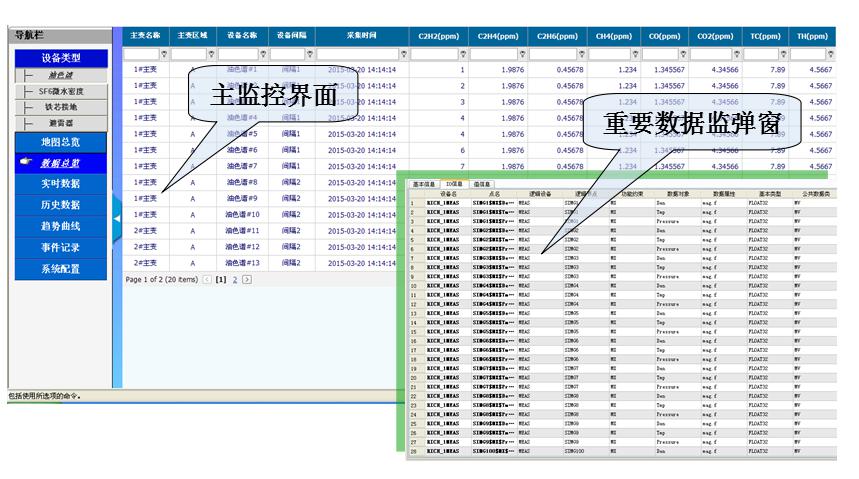859x479 pixels.
Task: Open filter icon for 采集时间 column
Action: (404, 54)
